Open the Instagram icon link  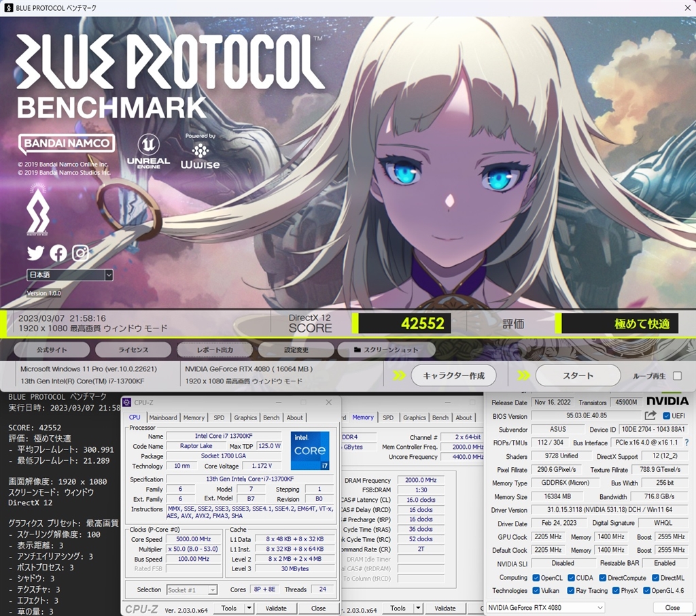(80, 253)
